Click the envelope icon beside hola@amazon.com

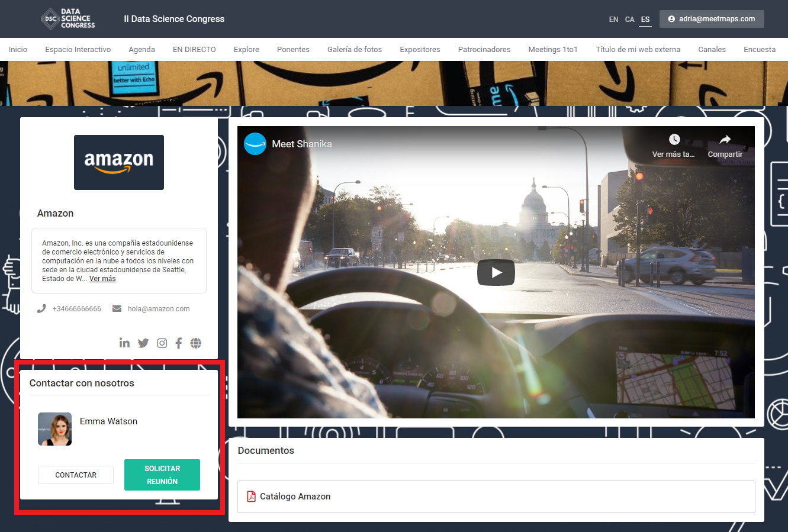click(117, 309)
